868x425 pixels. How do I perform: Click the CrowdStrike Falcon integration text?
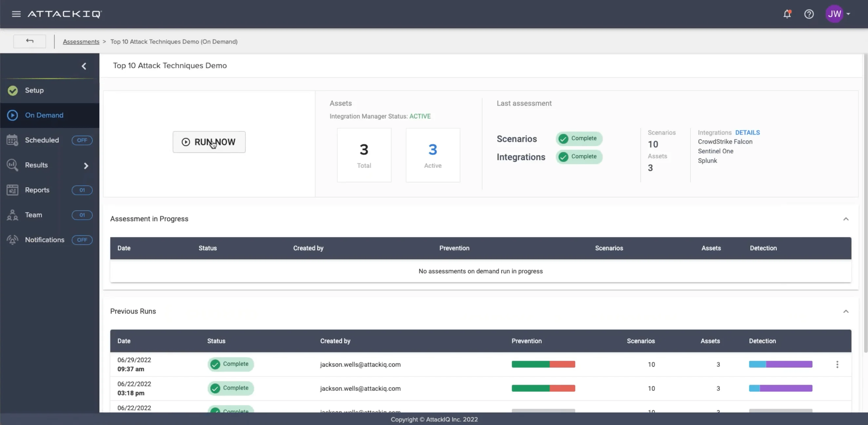(725, 142)
